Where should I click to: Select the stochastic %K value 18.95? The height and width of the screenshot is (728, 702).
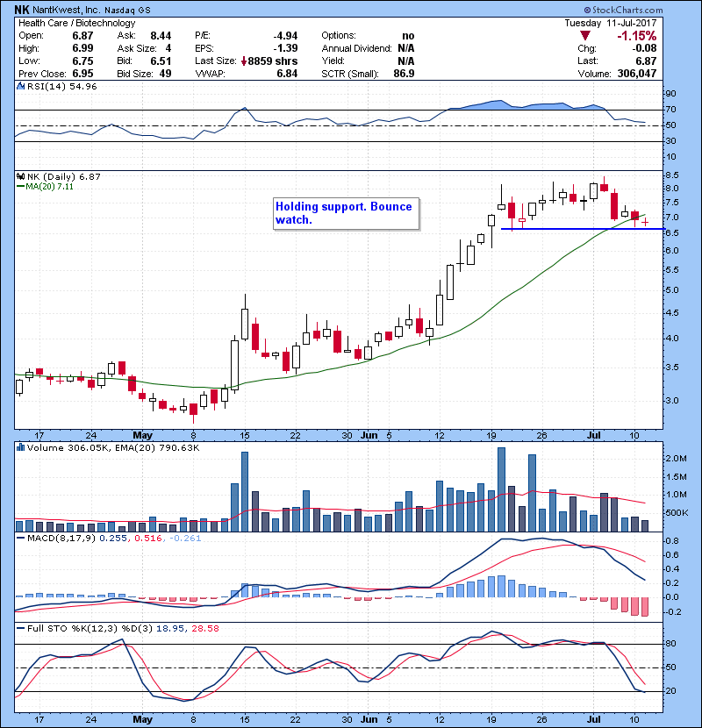(x=169, y=628)
